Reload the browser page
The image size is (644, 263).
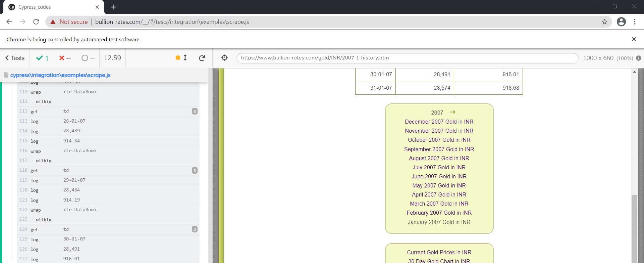pos(36,22)
